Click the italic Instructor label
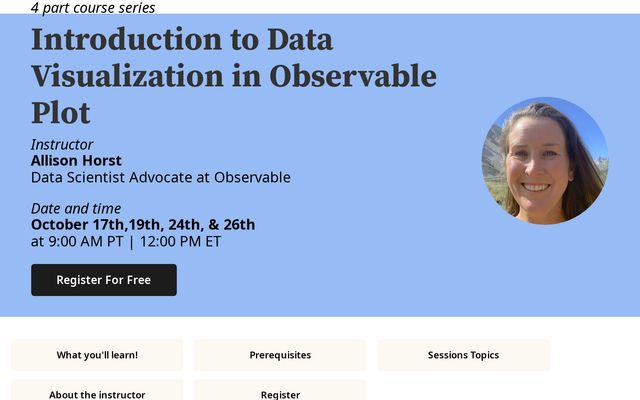 [62, 144]
